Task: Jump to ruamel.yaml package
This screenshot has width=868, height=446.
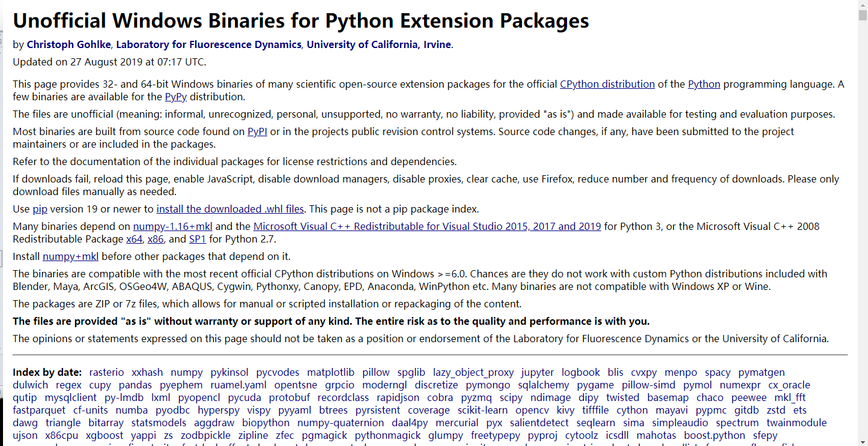Action: (239, 385)
